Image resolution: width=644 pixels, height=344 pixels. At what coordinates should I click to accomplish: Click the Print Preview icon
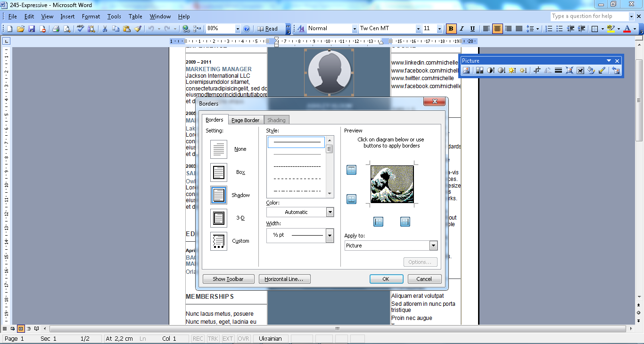click(66, 29)
